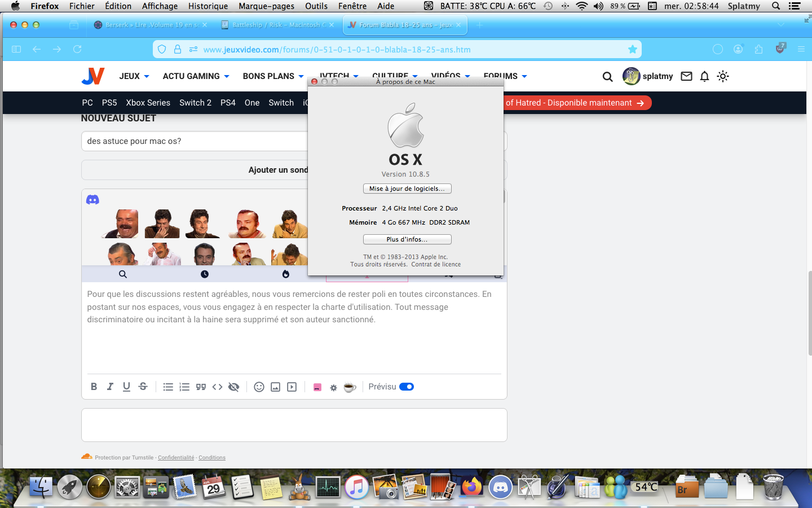Open the Switch 2 platform link
The width and height of the screenshot is (812, 508).
[x=195, y=103]
